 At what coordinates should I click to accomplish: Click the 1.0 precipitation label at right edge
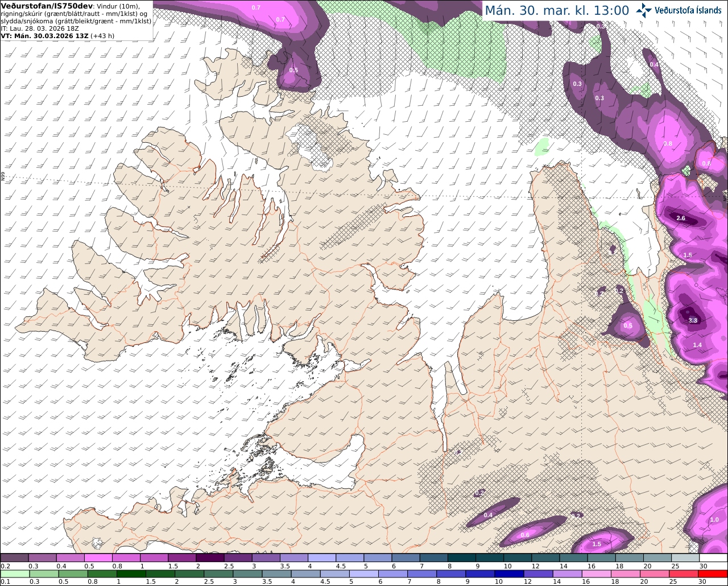coord(714,519)
